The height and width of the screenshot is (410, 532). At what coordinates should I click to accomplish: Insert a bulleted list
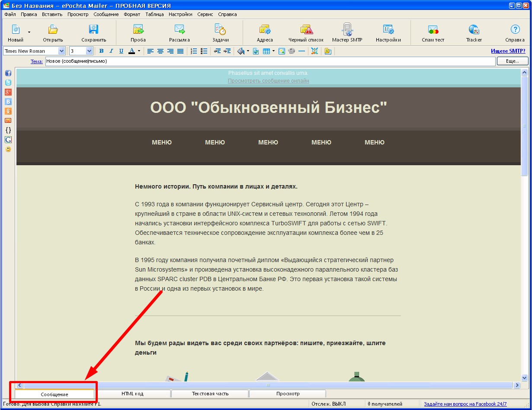[204, 51]
